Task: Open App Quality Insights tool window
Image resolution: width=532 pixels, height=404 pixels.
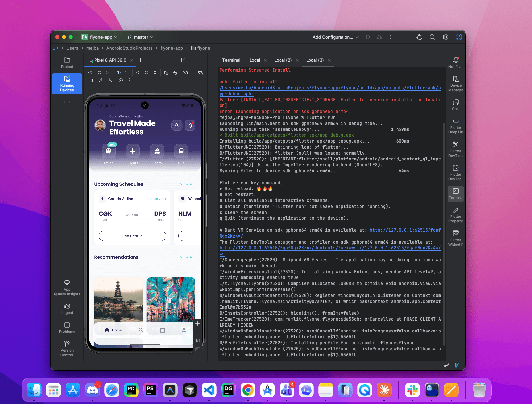Action: point(67,288)
